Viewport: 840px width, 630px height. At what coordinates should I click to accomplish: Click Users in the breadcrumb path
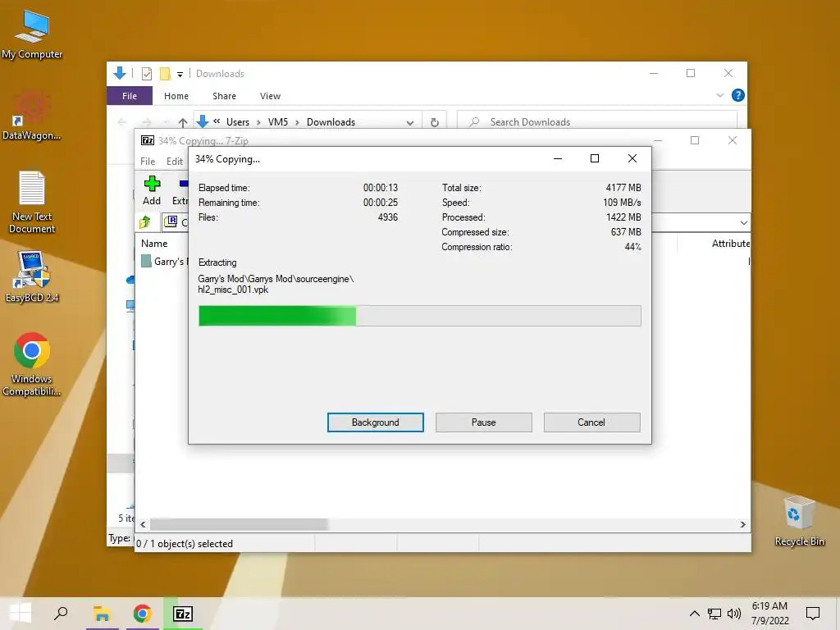[237, 122]
